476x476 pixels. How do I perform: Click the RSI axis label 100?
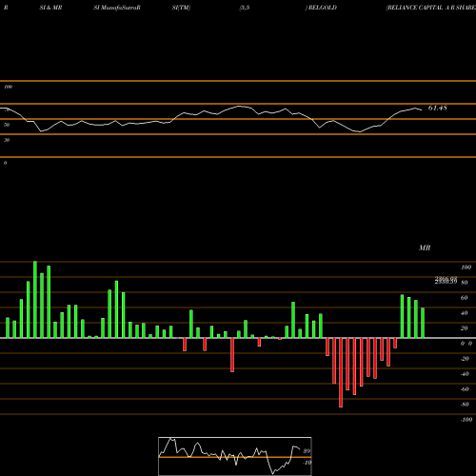pyautogui.click(x=9, y=87)
